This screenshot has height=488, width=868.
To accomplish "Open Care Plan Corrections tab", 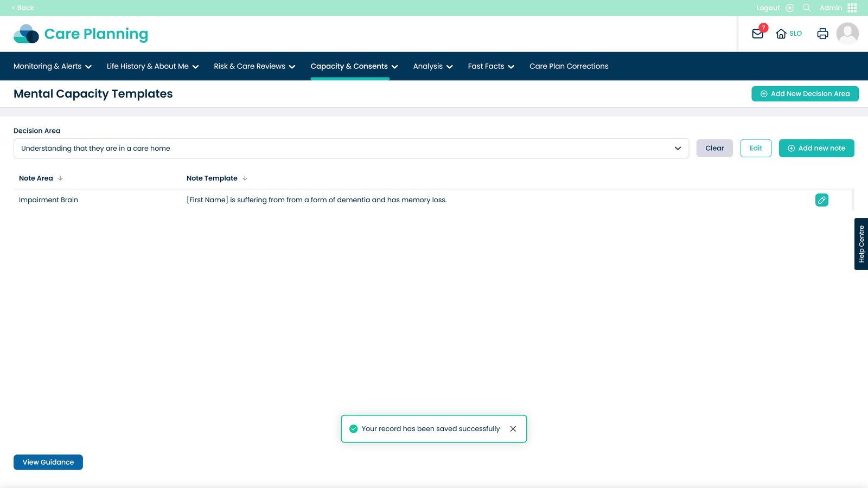I will pos(569,66).
